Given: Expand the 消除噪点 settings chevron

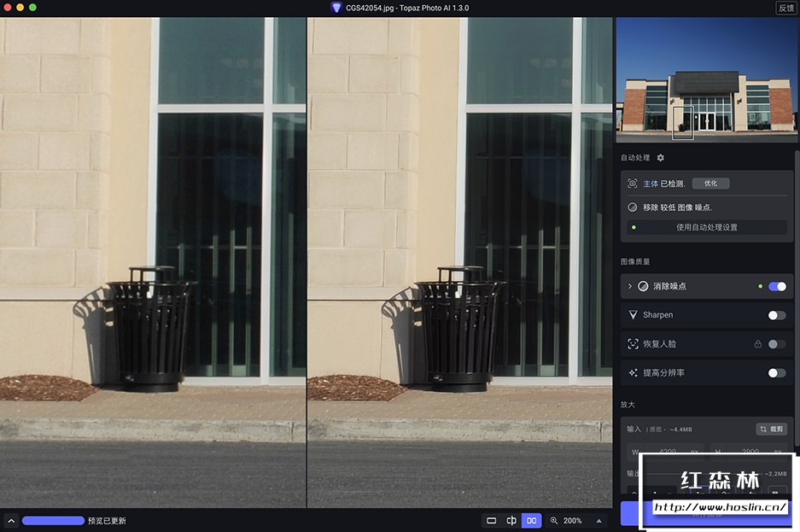Looking at the screenshot, I should 629,286.
